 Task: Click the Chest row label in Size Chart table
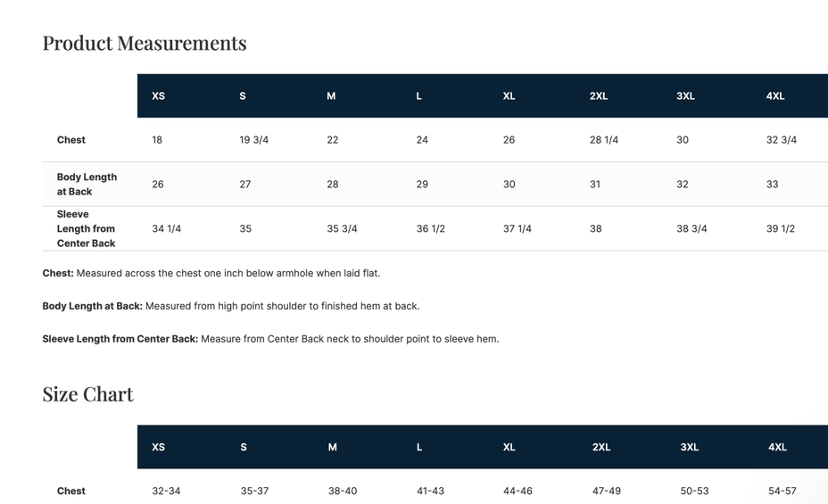71,492
